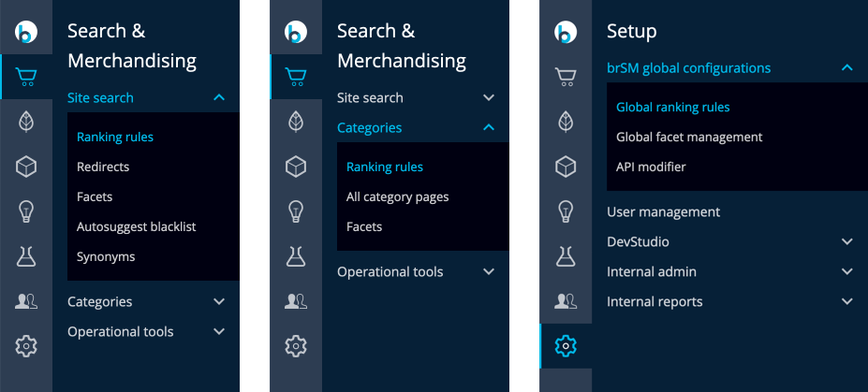Open Ranking rules under Categories in the middle panel
The image size is (868, 392).
coord(385,167)
